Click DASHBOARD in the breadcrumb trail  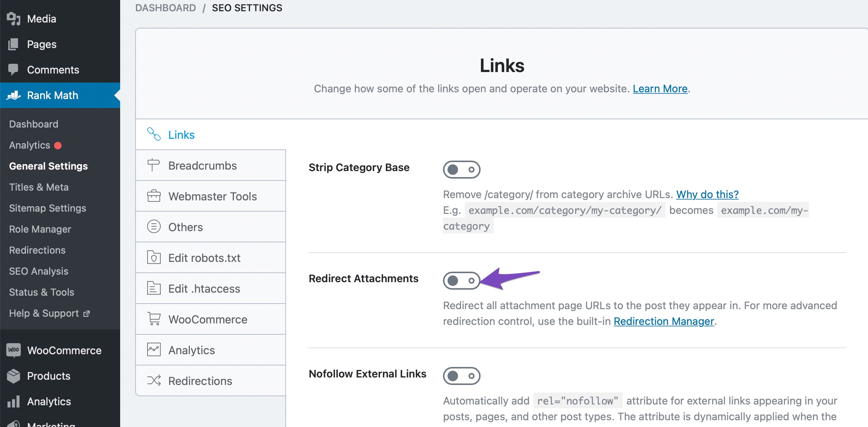(166, 8)
